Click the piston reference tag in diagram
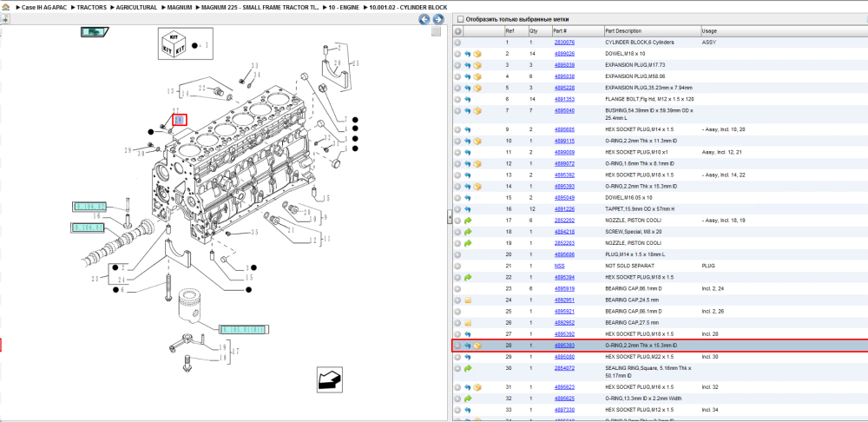 click(x=244, y=329)
